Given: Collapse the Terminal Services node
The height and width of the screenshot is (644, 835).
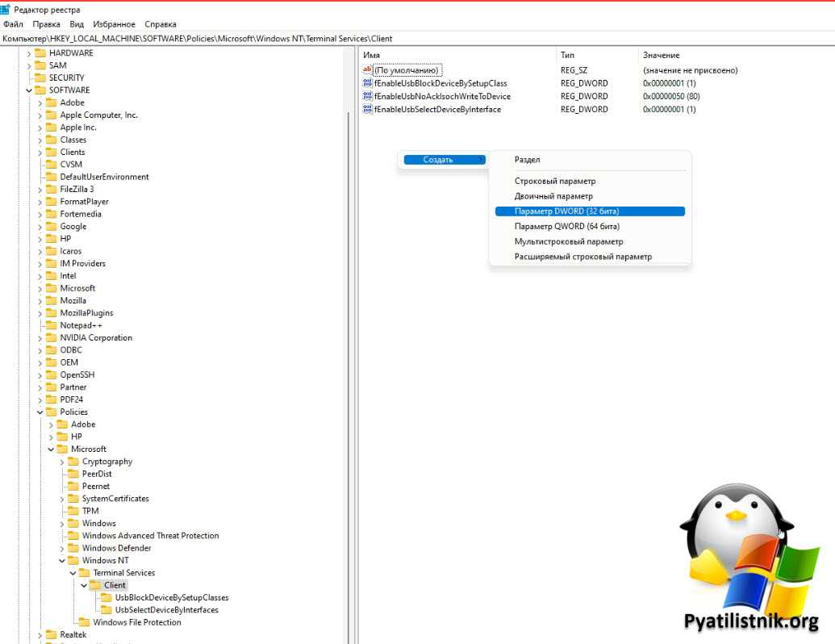Looking at the screenshot, I should pyautogui.click(x=73, y=573).
